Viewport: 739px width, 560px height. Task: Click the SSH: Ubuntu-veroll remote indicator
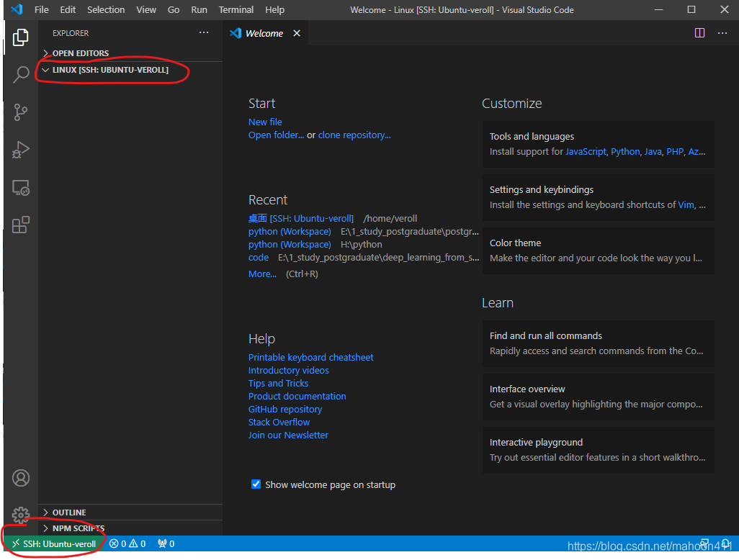click(x=54, y=543)
